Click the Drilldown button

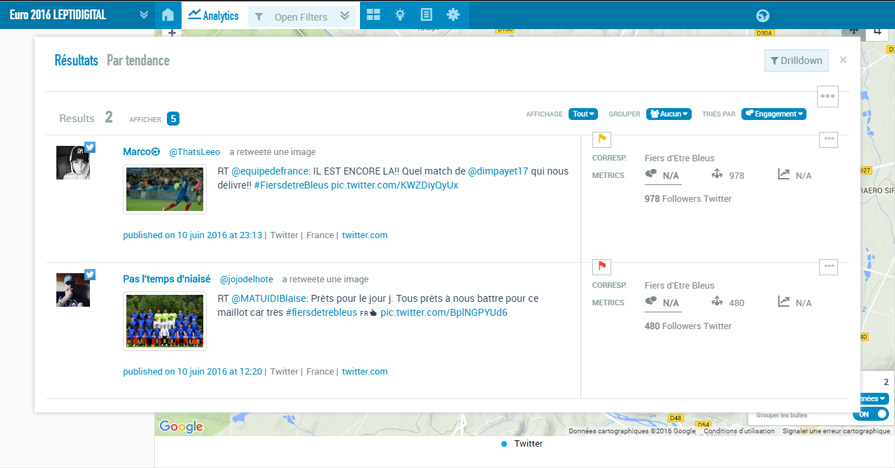pos(796,60)
